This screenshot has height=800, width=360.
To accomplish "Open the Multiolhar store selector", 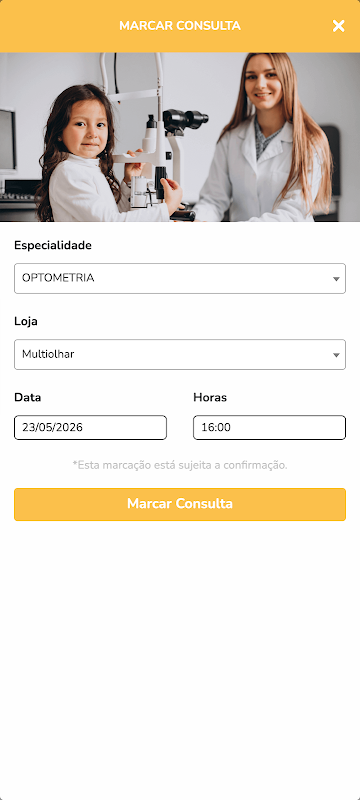I will 180,355.
